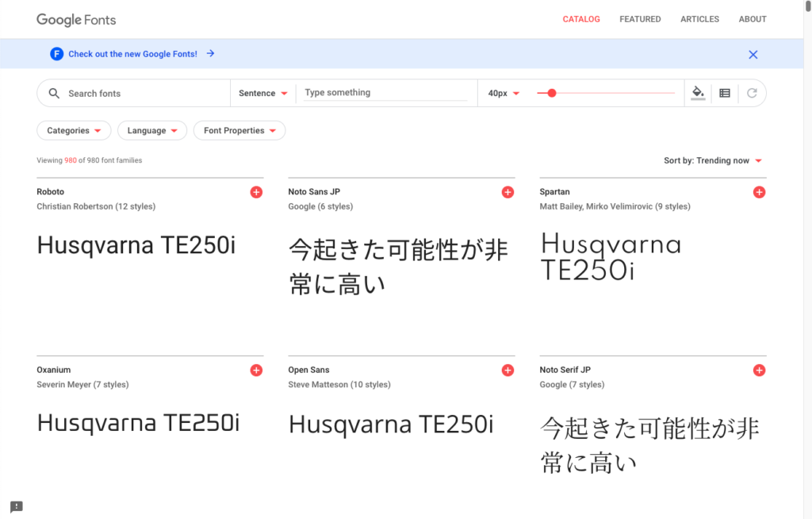This screenshot has width=812, height=519.
Task: Click 'Christian Robertson (12 styles)' text
Action: pyautogui.click(x=96, y=206)
